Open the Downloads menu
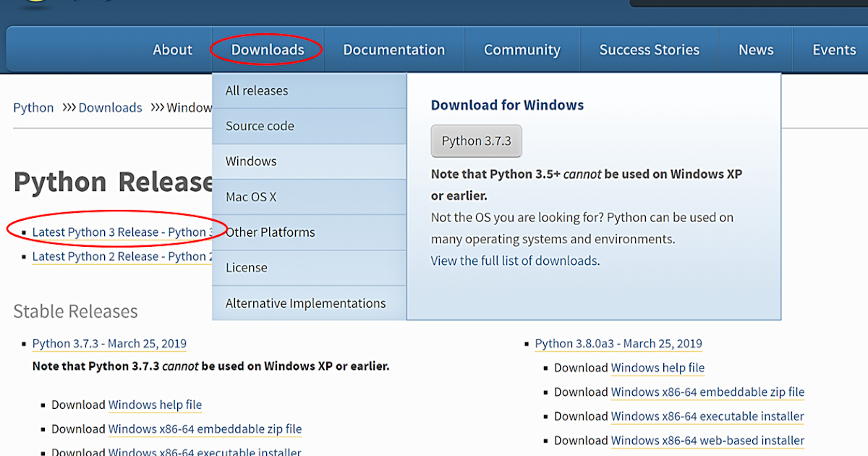The image size is (868, 456). (267, 49)
